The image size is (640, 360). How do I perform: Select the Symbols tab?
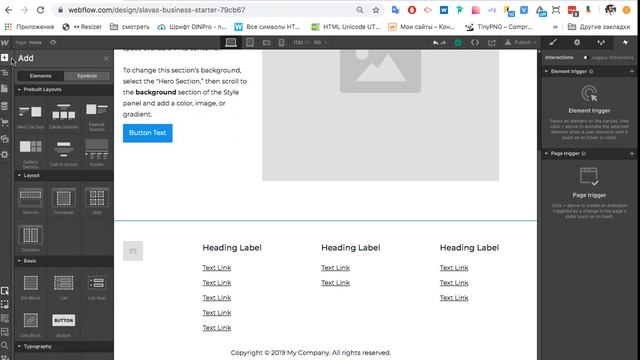pyautogui.click(x=87, y=76)
